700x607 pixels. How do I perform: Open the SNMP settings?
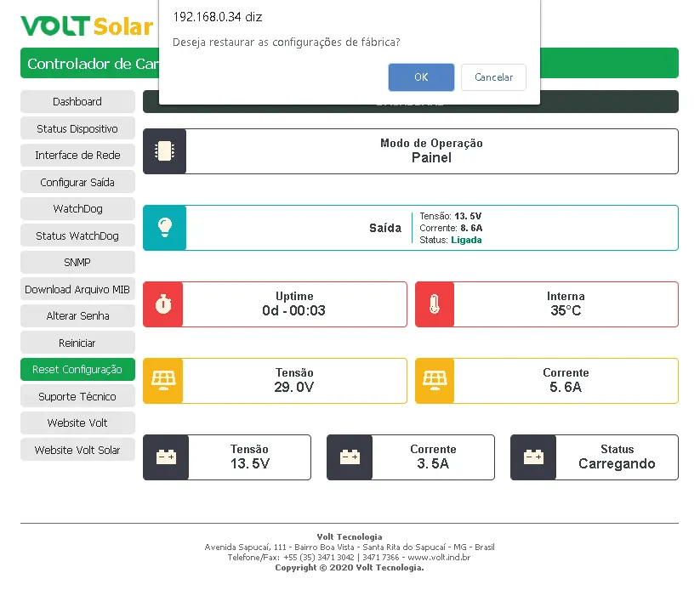point(77,262)
